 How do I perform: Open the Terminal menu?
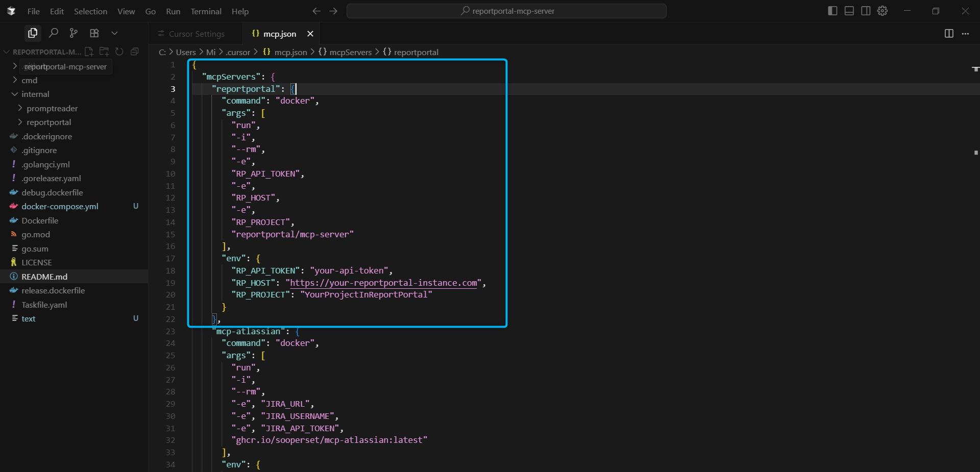(x=206, y=11)
